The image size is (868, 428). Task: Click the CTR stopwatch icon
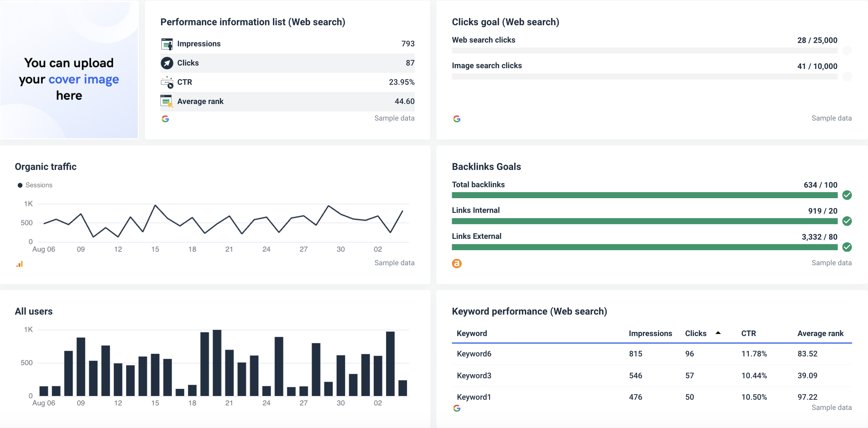click(167, 82)
